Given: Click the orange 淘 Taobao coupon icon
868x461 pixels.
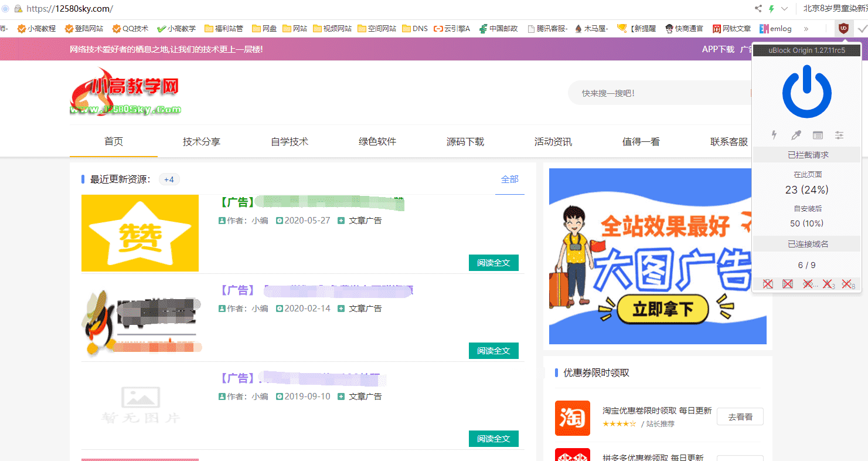Looking at the screenshot, I should click(573, 418).
